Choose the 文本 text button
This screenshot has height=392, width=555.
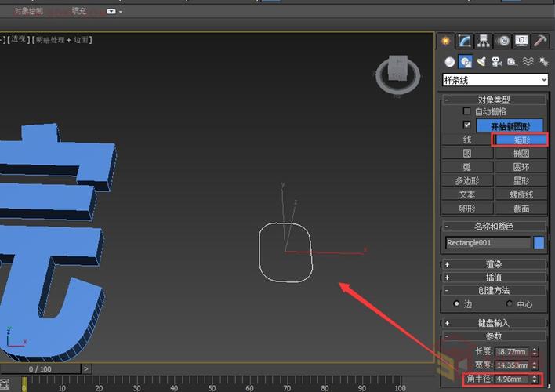click(467, 194)
